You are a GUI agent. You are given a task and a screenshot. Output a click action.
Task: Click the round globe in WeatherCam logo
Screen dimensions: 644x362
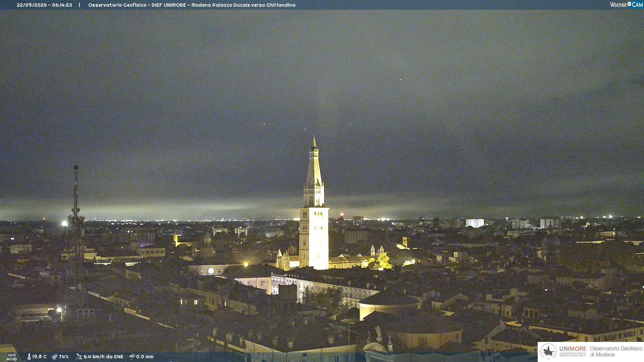point(629,4)
